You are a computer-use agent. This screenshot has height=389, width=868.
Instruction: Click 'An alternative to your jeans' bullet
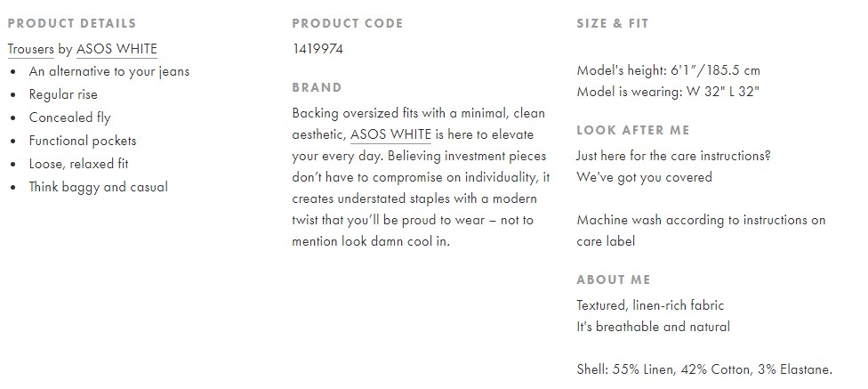point(109,72)
